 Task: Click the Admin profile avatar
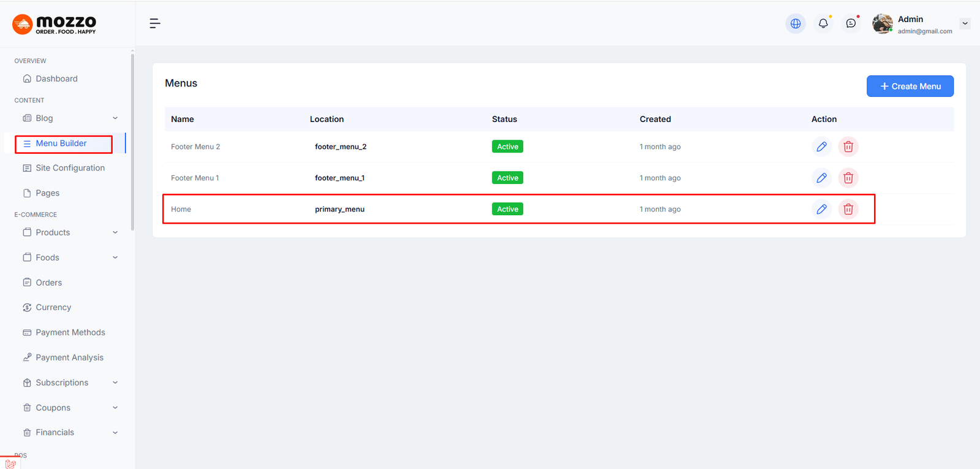(x=882, y=23)
